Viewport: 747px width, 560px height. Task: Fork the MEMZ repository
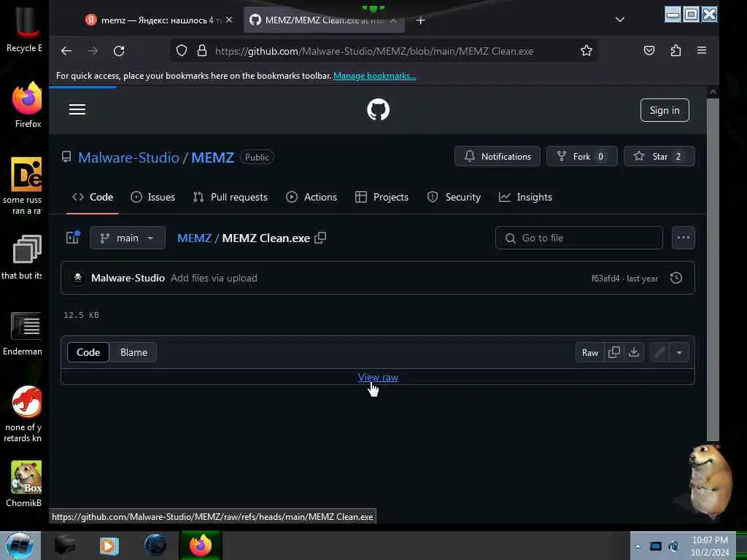[581, 156]
